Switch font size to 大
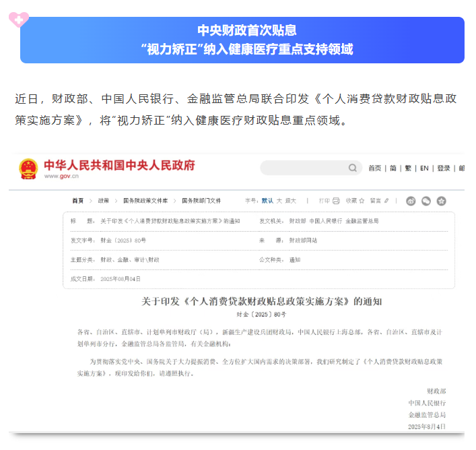 279,201
